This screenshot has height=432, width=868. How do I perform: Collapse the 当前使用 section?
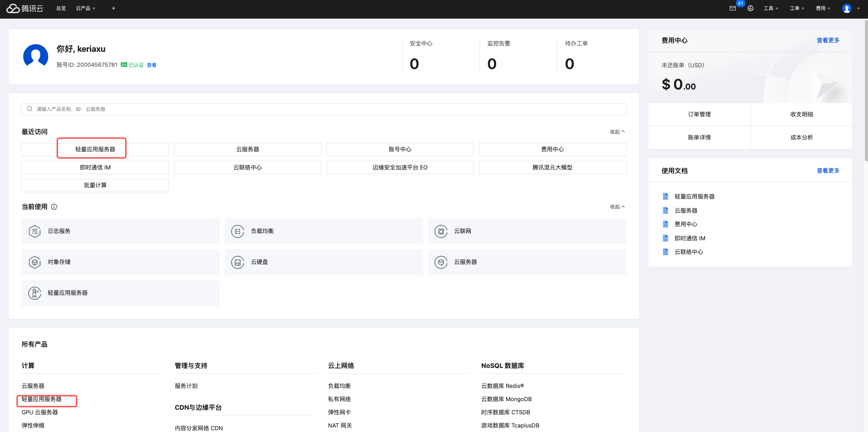(617, 207)
